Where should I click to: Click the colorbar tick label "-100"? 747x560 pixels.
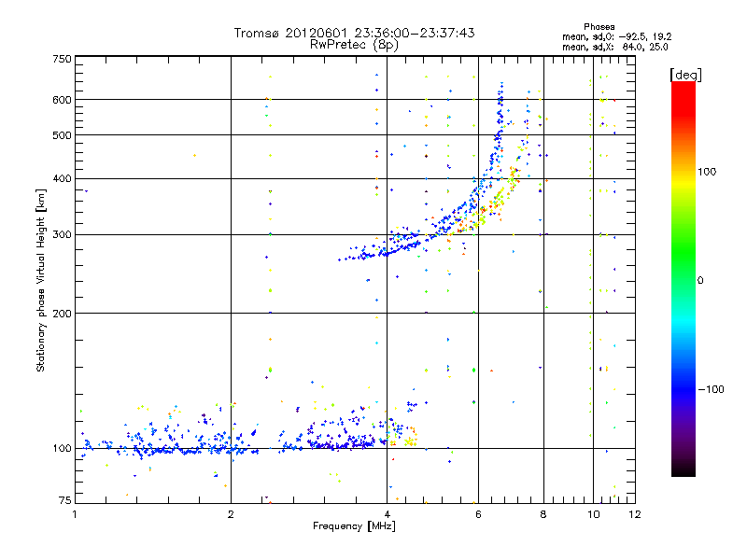(x=711, y=389)
